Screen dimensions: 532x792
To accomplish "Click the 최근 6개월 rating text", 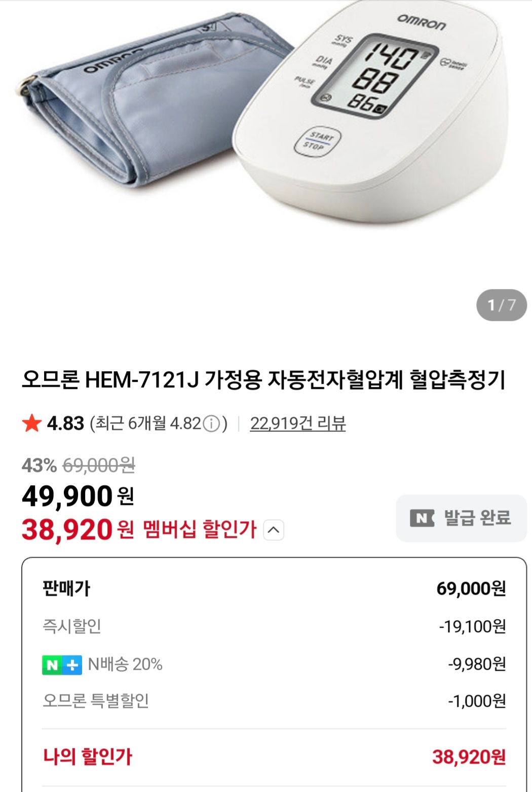I will [x=147, y=423].
